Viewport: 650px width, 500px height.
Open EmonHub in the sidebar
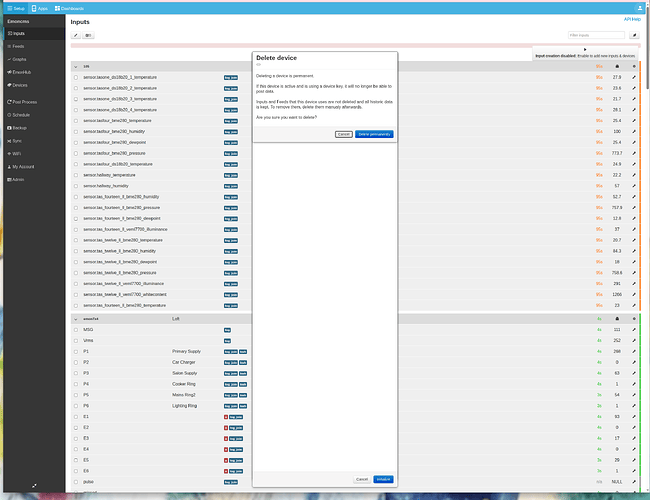point(34,72)
